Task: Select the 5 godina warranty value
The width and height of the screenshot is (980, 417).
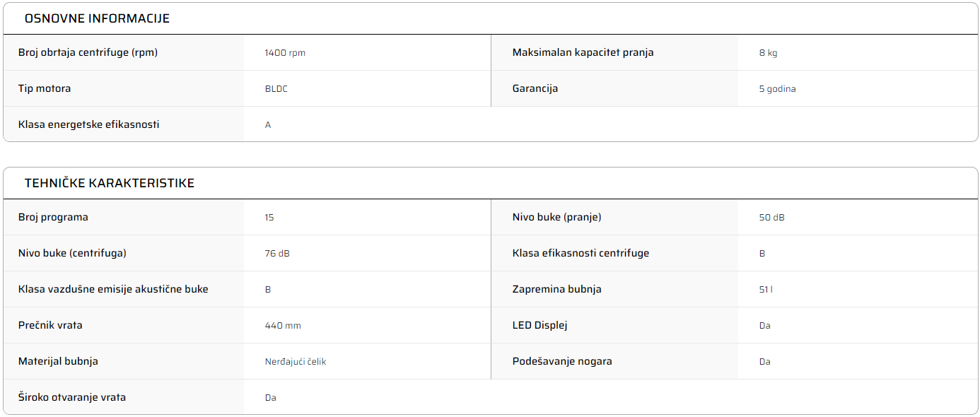Action: 777,89
